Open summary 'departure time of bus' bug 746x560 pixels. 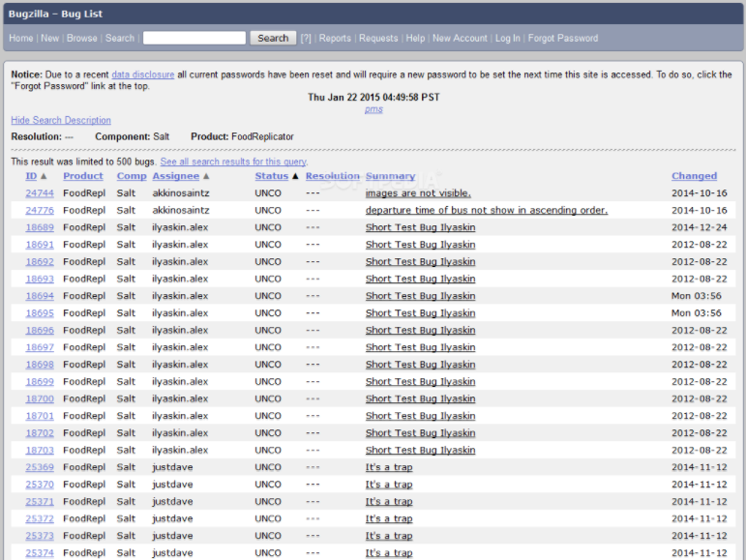(486, 211)
